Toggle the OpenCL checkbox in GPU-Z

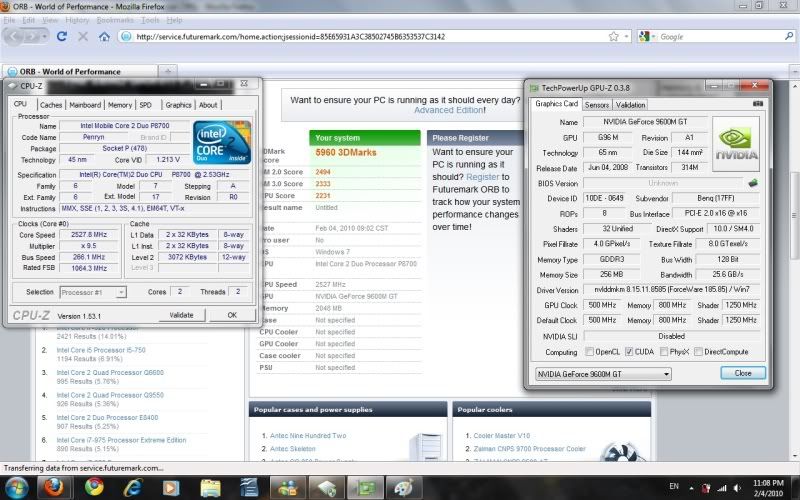tap(589, 352)
